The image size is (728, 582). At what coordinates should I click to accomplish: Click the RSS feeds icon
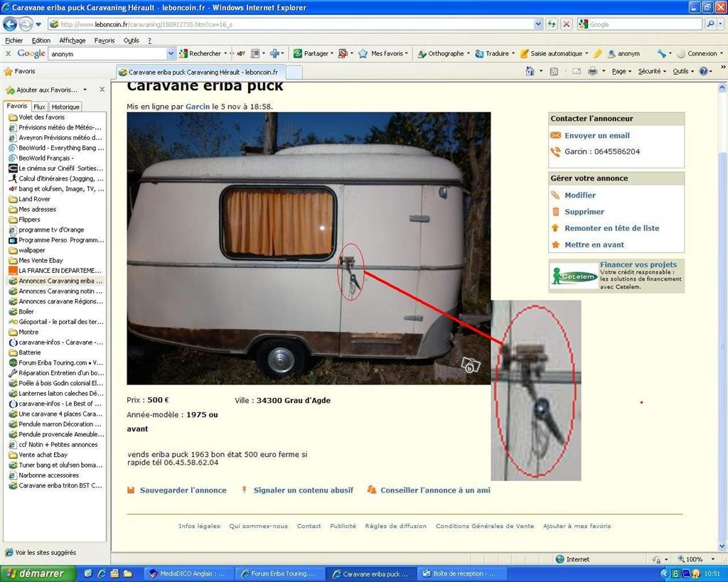tap(553, 72)
